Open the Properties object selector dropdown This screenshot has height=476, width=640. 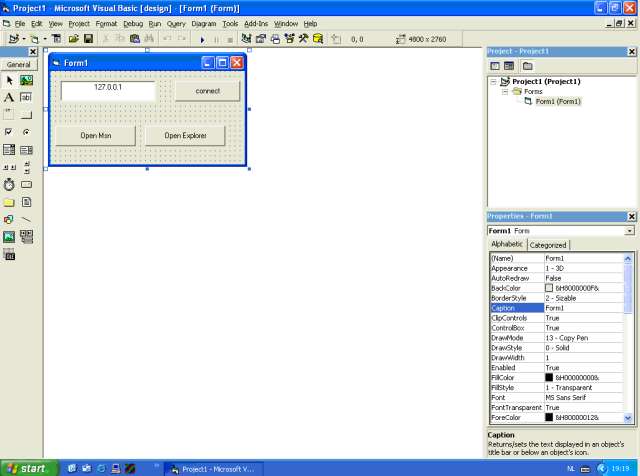click(x=629, y=231)
